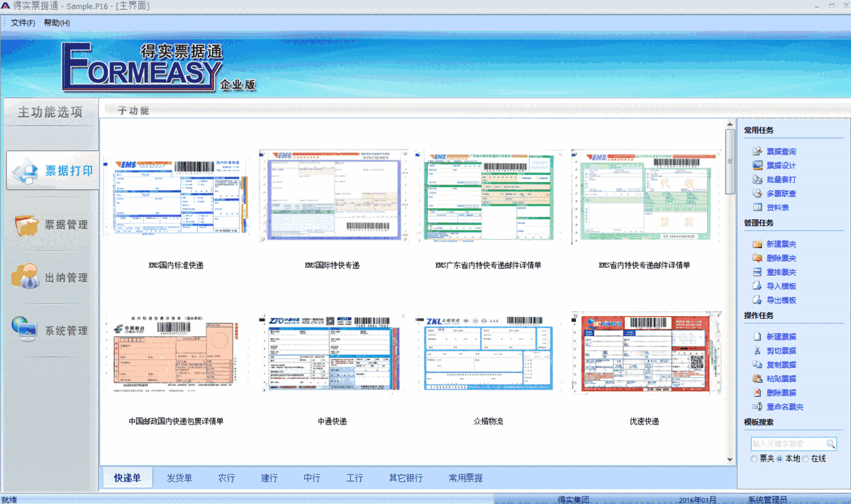This screenshot has width=851, height=504.
Task: Click 删除票据 delete icon
Action: 757,393
